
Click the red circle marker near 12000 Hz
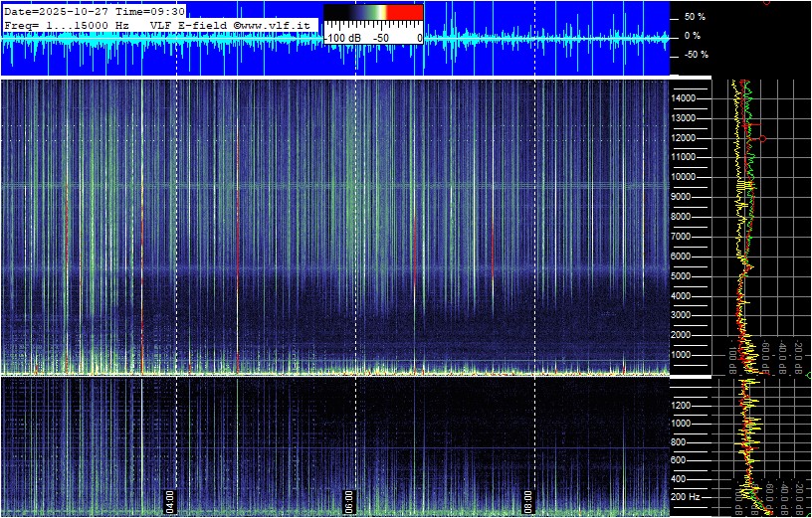[762, 139]
